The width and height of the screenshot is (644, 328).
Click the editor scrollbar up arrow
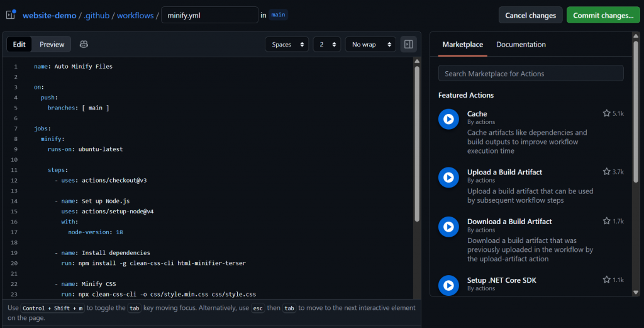click(417, 61)
